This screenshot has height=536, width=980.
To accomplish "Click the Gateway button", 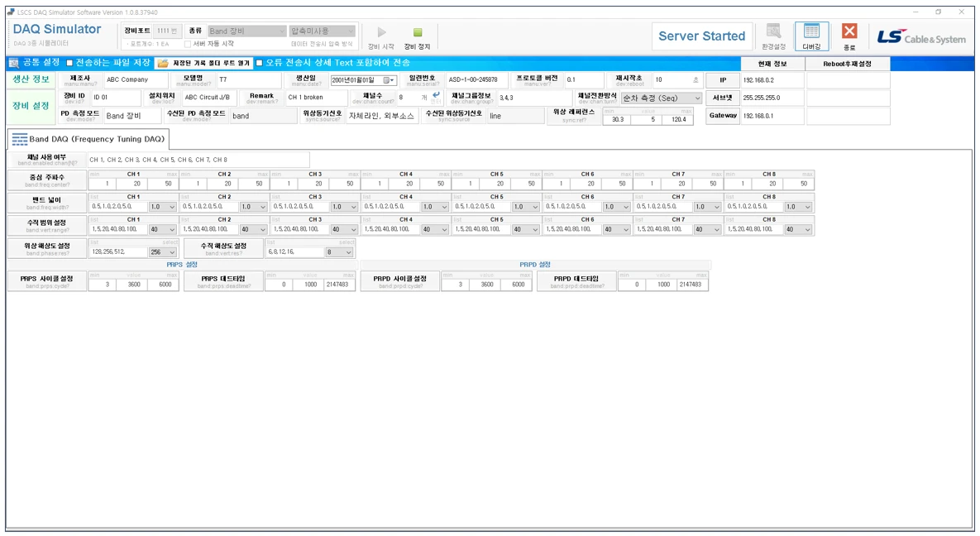I will pos(723,115).
